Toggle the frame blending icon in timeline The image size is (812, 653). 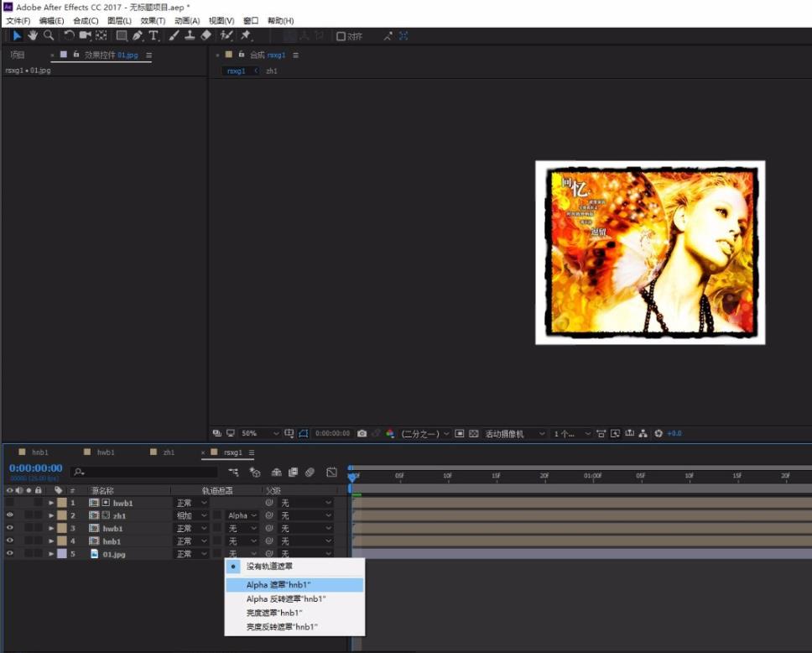coord(293,473)
